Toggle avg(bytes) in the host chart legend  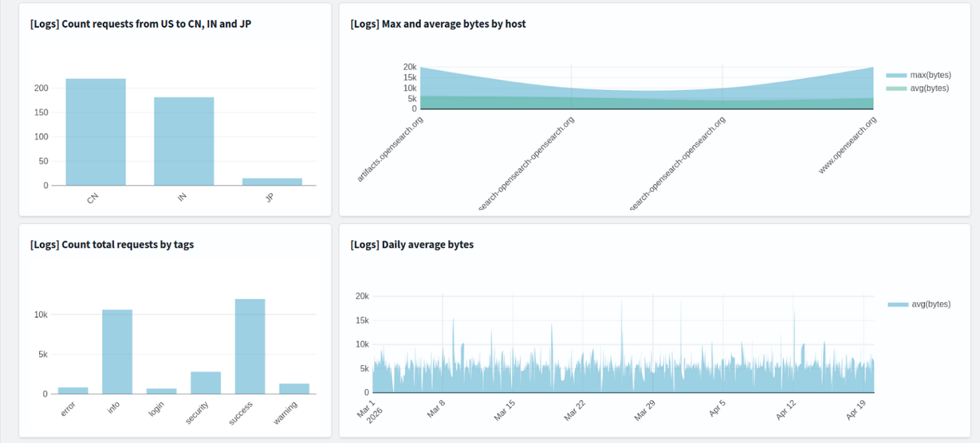click(931, 88)
